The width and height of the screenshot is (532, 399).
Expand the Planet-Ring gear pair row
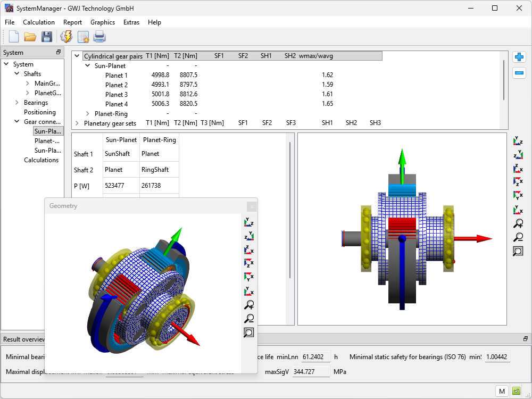coord(88,114)
